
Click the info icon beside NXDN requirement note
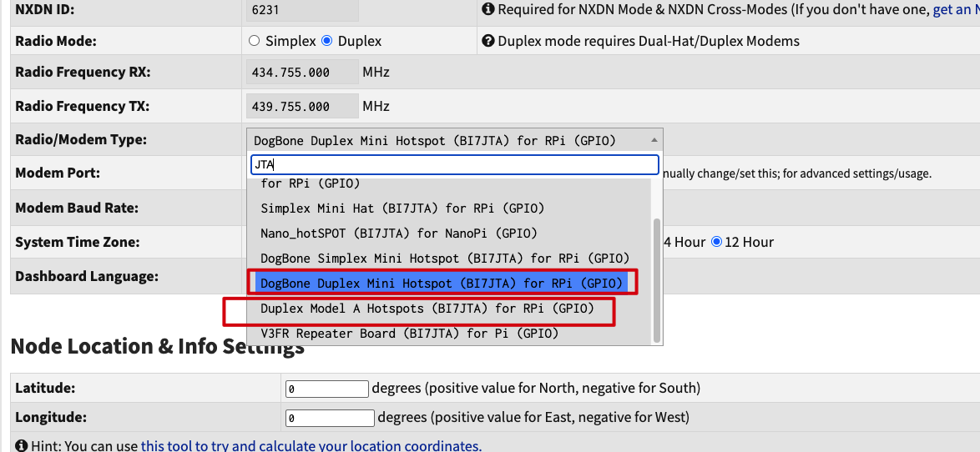pyautogui.click(x=488, y=9)
